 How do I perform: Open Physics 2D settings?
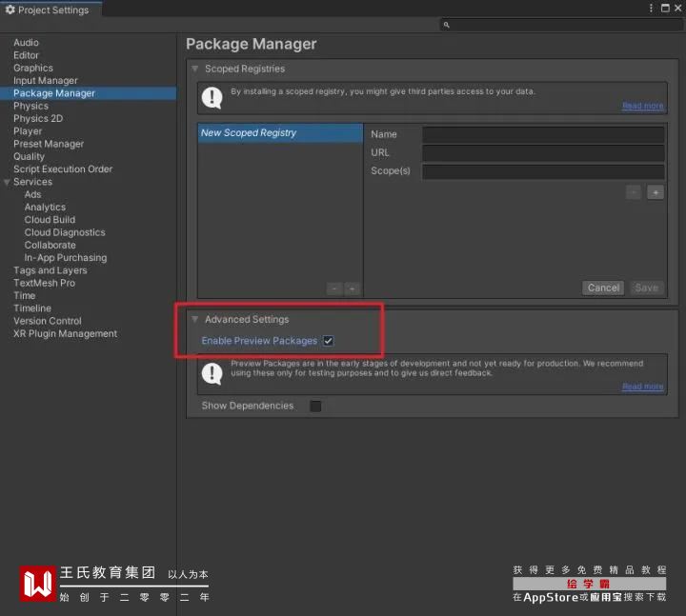tap(38, 118)
